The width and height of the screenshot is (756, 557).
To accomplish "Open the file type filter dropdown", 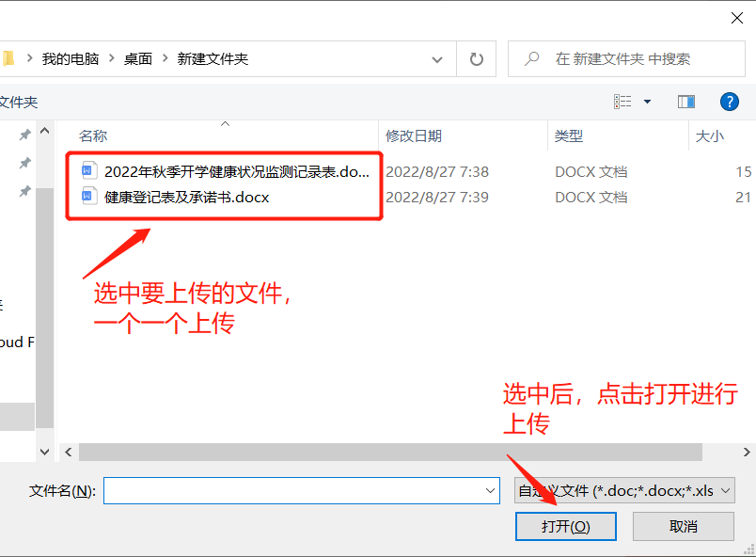I will click(x=625, y=491).
